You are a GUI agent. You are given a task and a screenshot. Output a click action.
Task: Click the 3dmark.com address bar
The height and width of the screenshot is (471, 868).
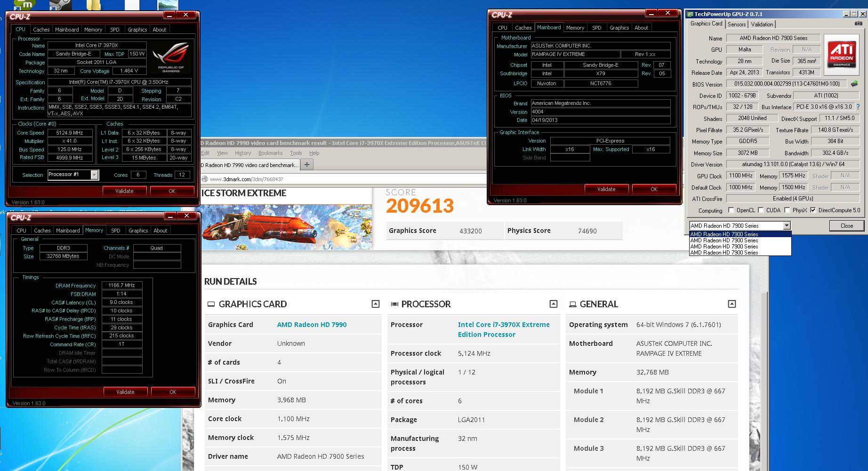[344, 179]
